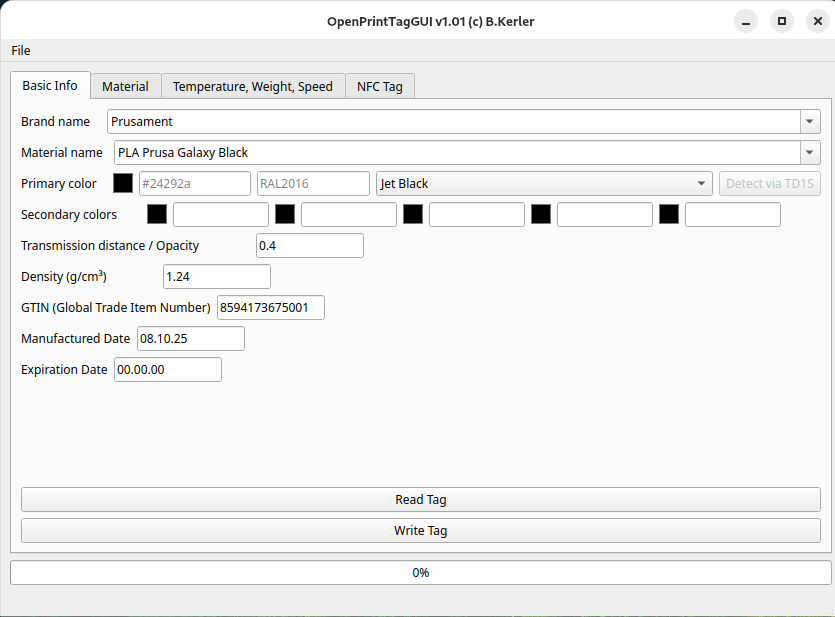Click the Manufactured Date label
Image resolution: width=835 pixels, height=617 pixels.
click(76, 339)
